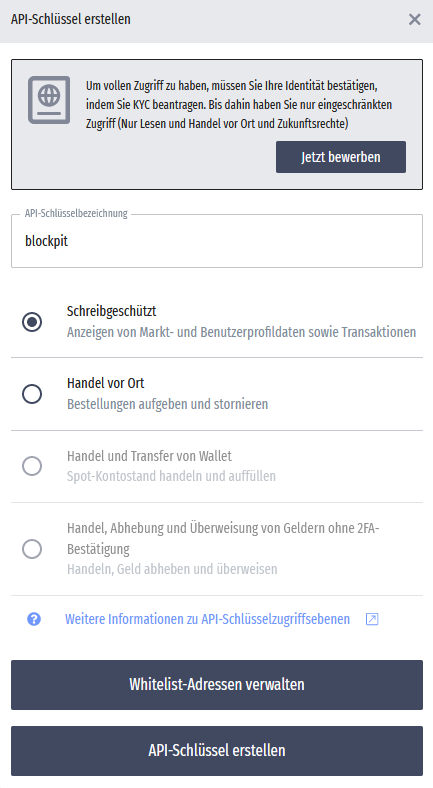Image resolution: width=433 pixels, height=788 pixels.
Task: Click the KYC notice text about vollen Zugriff
Action: point(239,105)
